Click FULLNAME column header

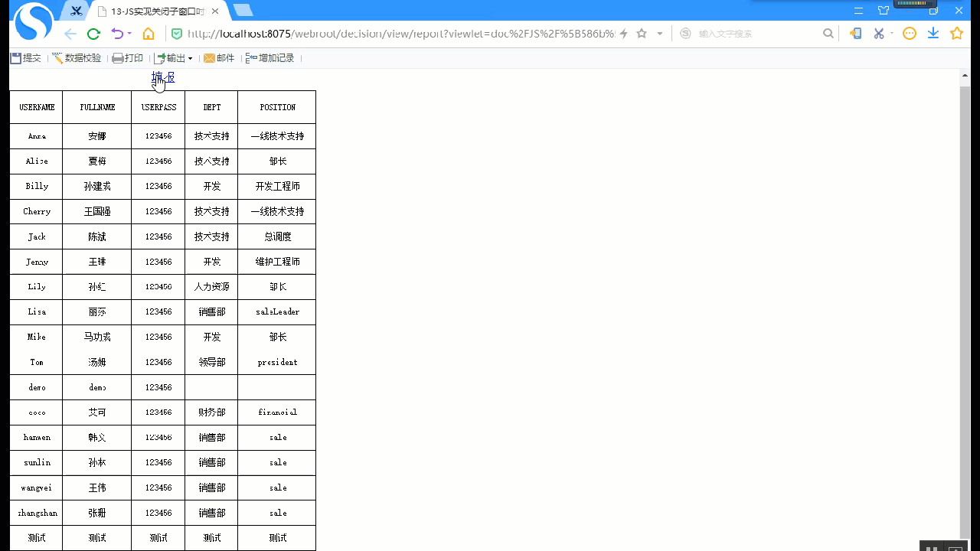point(97,107)
